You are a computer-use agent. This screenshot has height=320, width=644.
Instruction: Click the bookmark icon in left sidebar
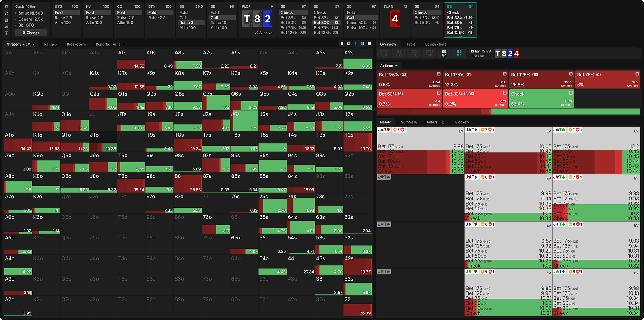[x=6, y=7]
